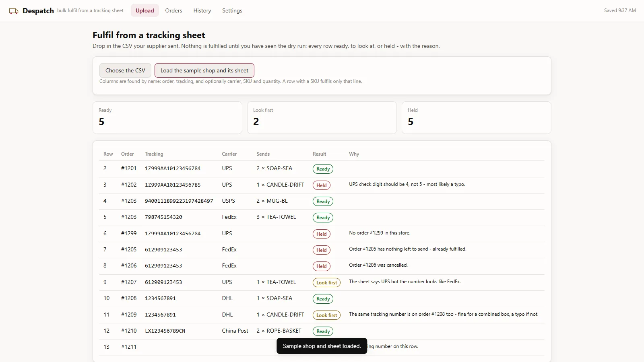Click the Tracking column header

(154, 154)
